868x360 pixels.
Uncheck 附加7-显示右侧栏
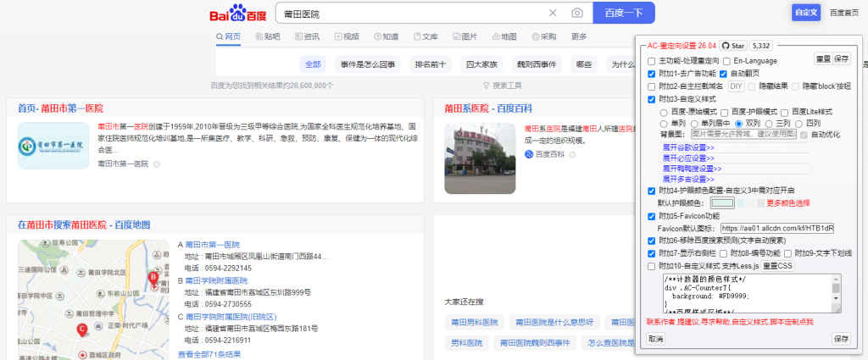coord(652,253)
